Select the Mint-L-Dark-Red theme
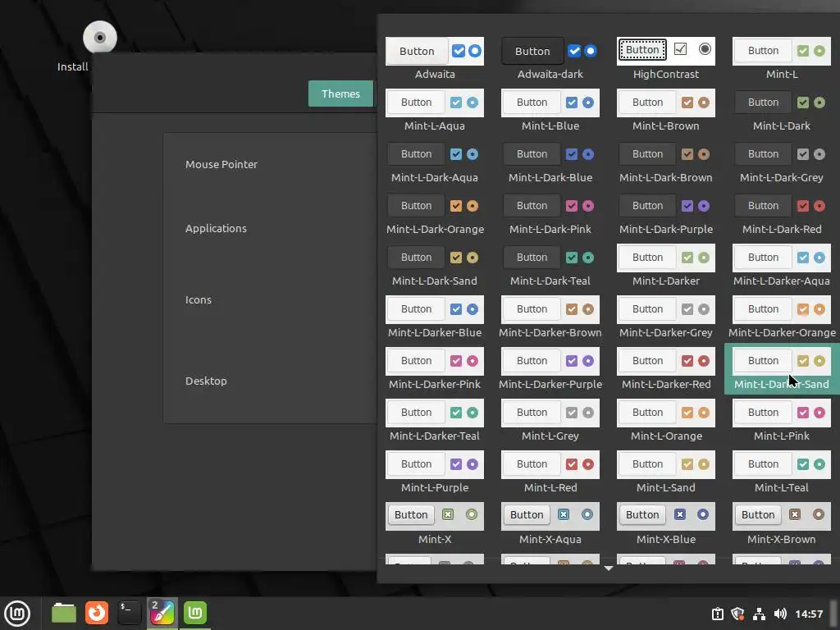Screen dimensions: 840x630 [x=782, y=214]
